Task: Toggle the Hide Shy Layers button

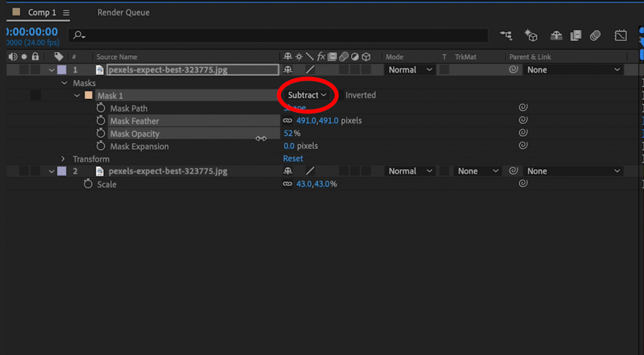Action: [556, 36]
